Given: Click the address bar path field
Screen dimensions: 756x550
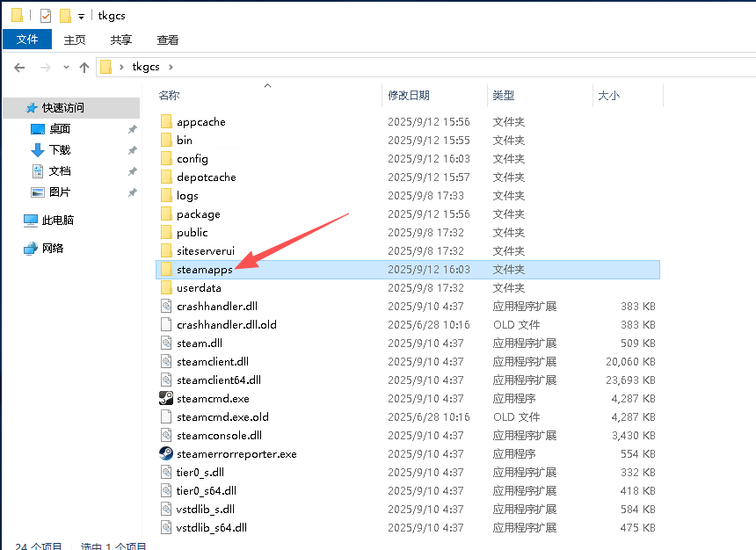Looking at the screenshot, I should click(x=440, y=67).
